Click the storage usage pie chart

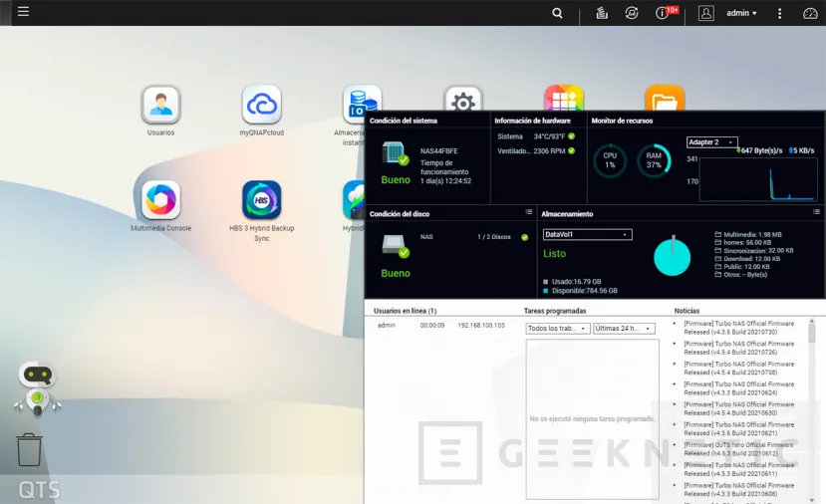[x=673, y=257]
